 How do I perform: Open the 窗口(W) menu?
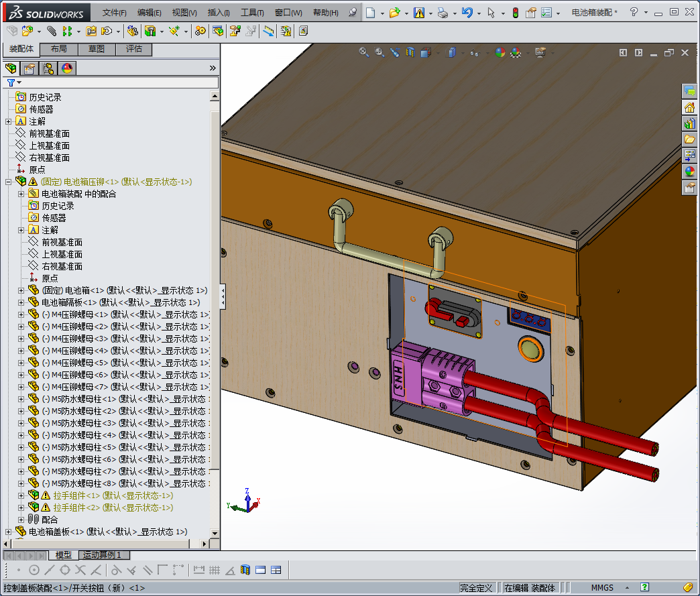point(288,13)
